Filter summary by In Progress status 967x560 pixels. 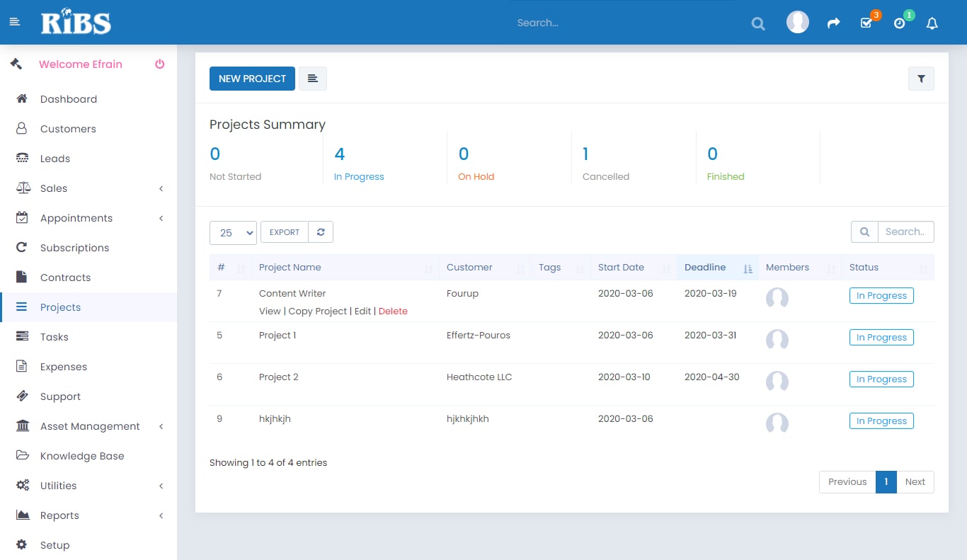pos(359,177)
